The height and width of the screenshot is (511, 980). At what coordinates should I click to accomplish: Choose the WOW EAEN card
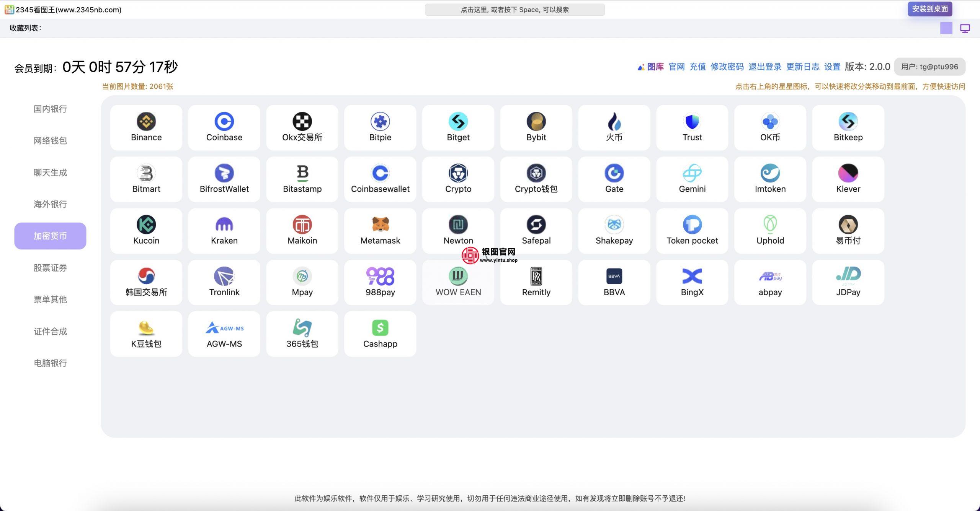click(458, 283)
